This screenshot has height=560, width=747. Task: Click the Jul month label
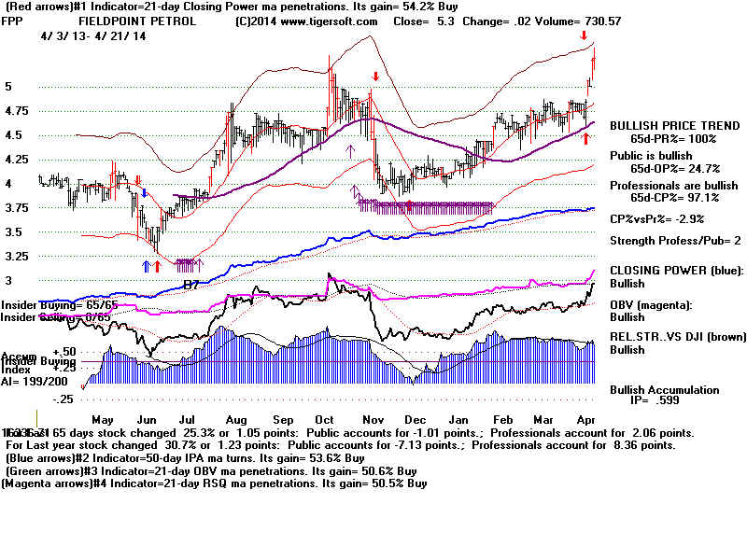click(x=187, y=420)
